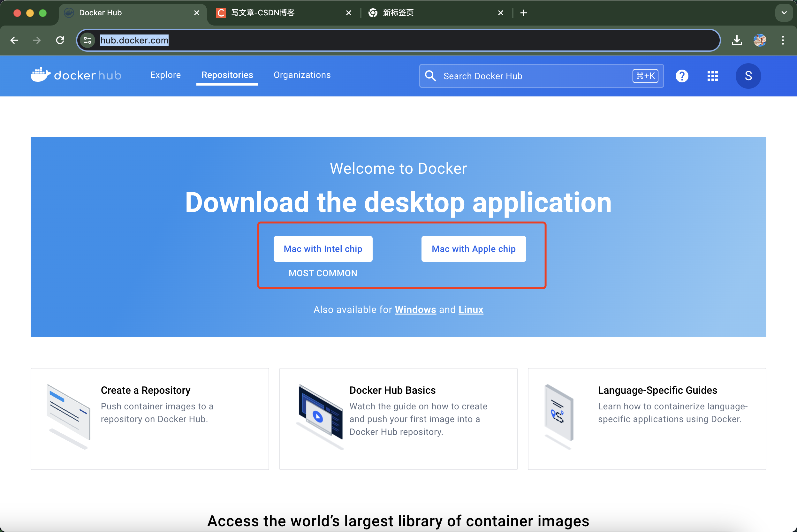Open the Organizations nav item

302,75
